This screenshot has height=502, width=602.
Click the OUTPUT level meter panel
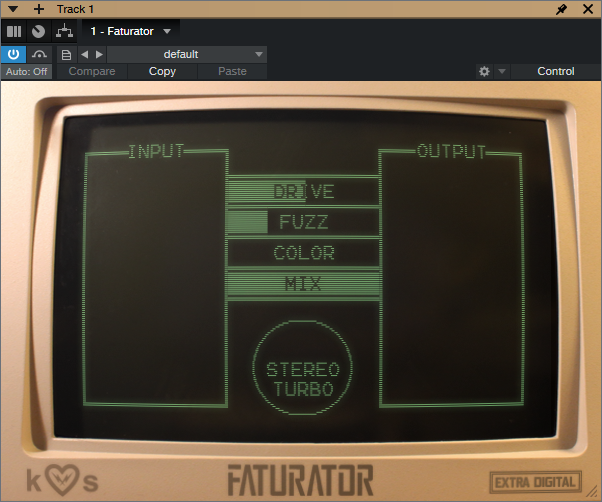[x=451, y=276]
